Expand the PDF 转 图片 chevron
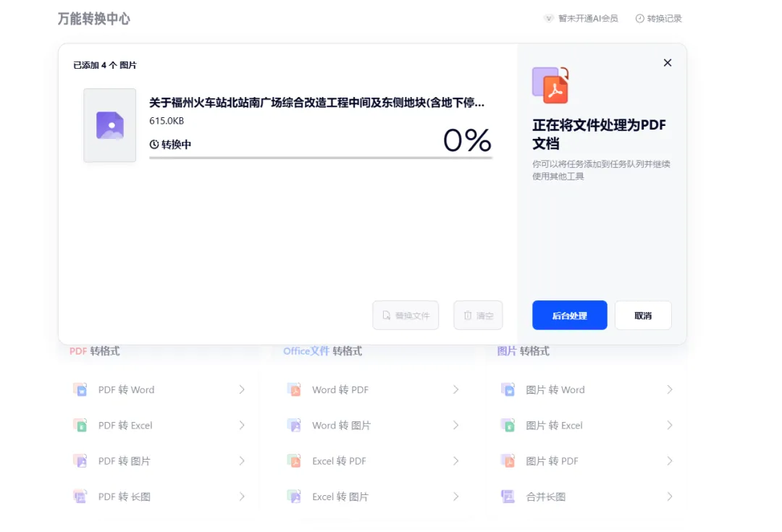 [242, 460]
